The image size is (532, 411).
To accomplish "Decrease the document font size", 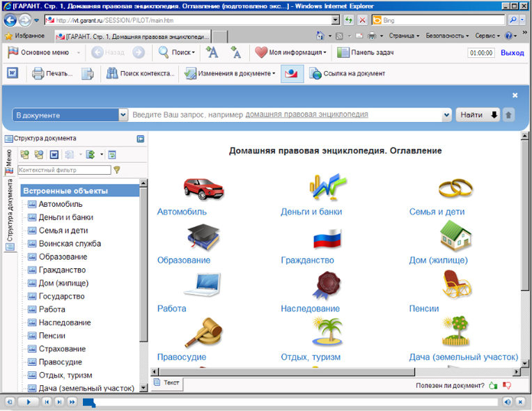I will click(x=235, y=52).
